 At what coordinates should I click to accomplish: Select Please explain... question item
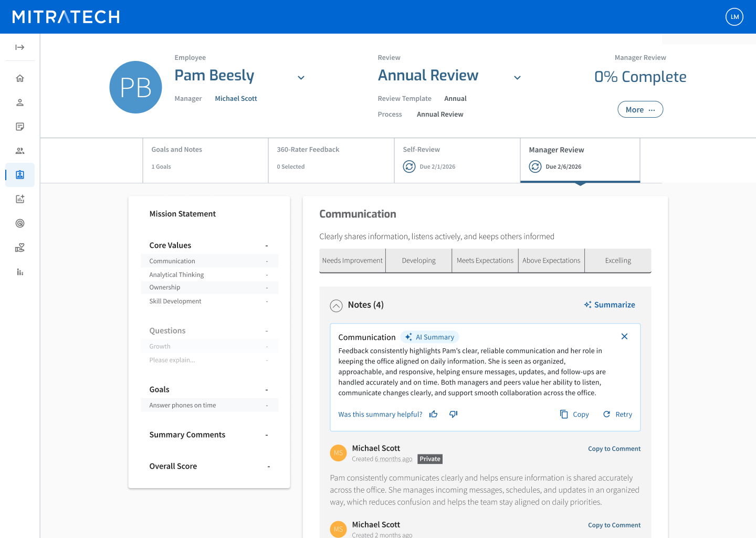209,360
